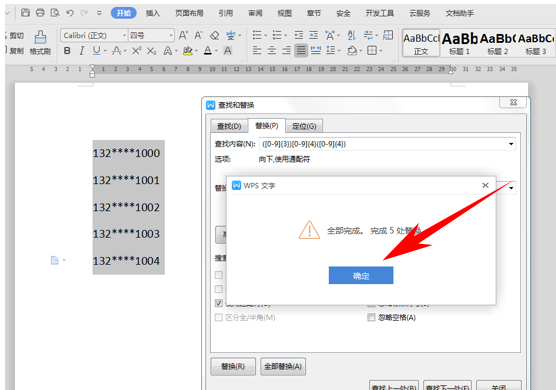Click the 关闭 button in Find and Replace
556x390 pixels.
(499, 386)
